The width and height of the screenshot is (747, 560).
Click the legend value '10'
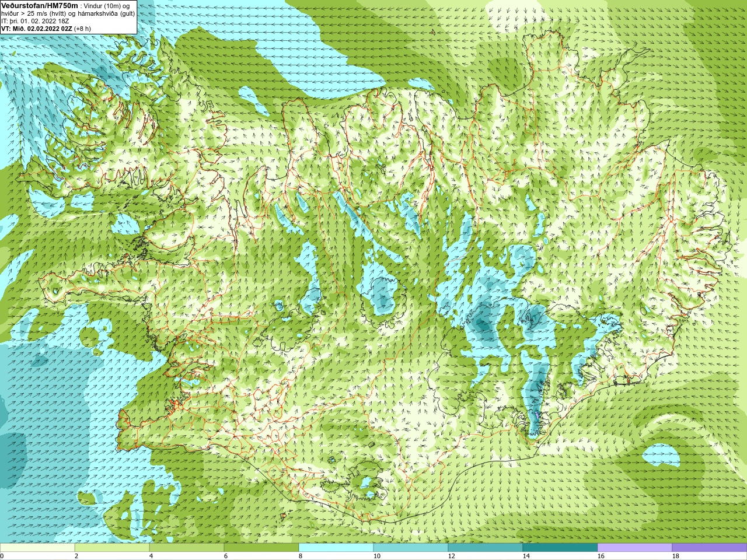point(376,556)
